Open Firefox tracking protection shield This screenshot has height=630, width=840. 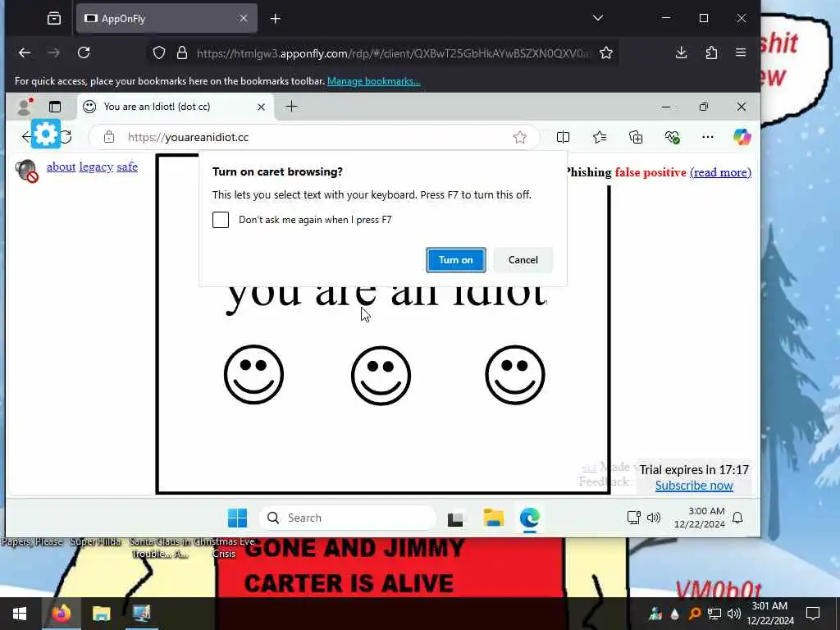pos(159,52)
